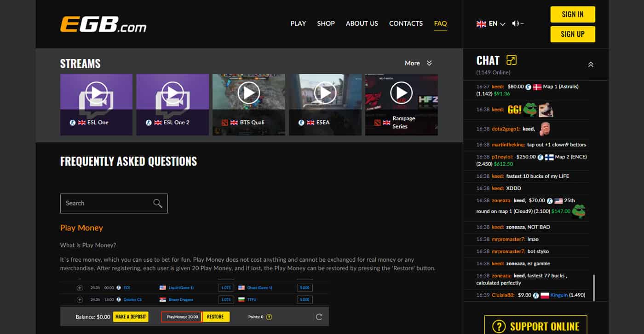Click the MAKE A DEPOSIT button in FAQ image
Viewport: 644px width, 334px height.
131,317
